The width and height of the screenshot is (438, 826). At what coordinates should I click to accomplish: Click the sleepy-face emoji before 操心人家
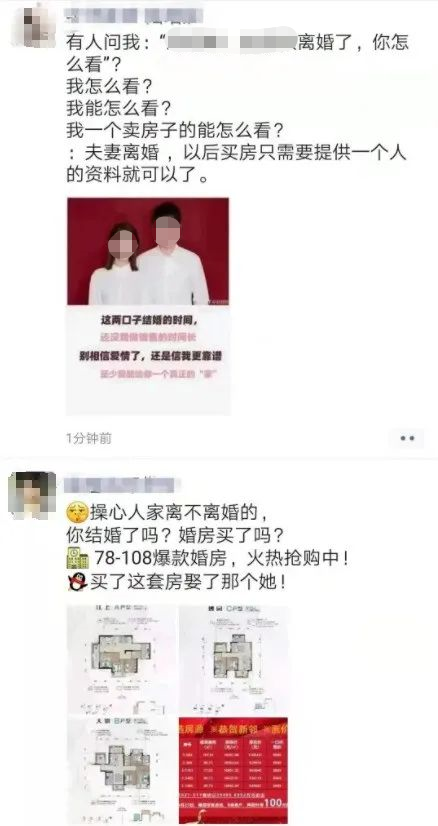[x=77, y=511]
